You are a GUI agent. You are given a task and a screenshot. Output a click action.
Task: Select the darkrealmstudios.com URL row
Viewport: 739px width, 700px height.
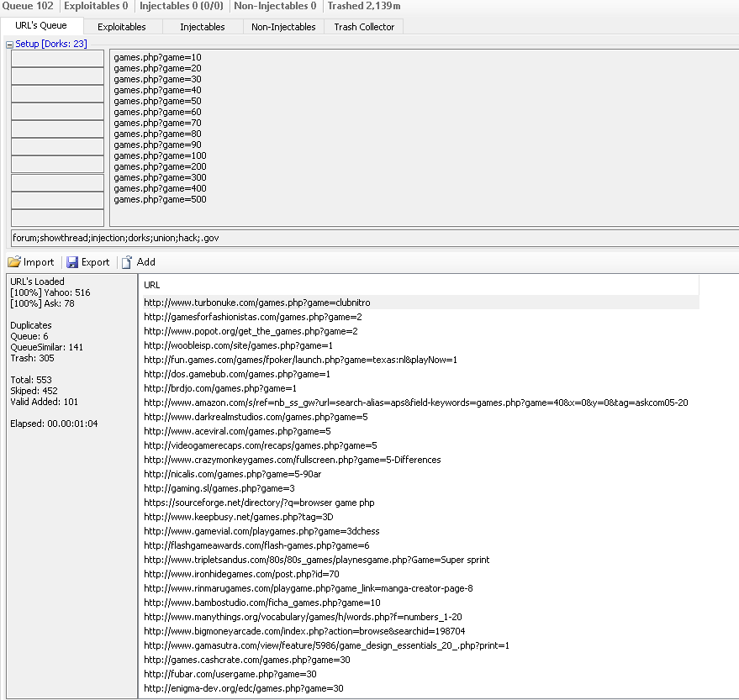pyautogui.click(x=421, y=417)
